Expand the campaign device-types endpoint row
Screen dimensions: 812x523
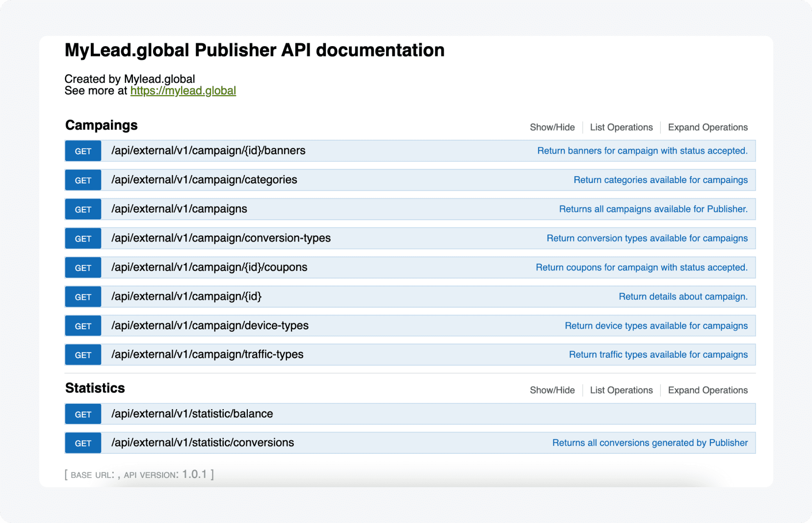pos(210,325)
